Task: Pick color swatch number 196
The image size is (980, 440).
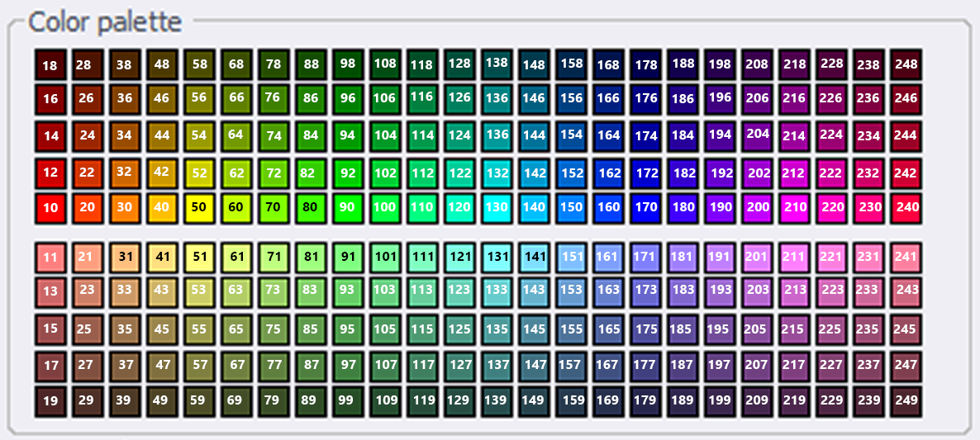Action: (x=720, y=100)
